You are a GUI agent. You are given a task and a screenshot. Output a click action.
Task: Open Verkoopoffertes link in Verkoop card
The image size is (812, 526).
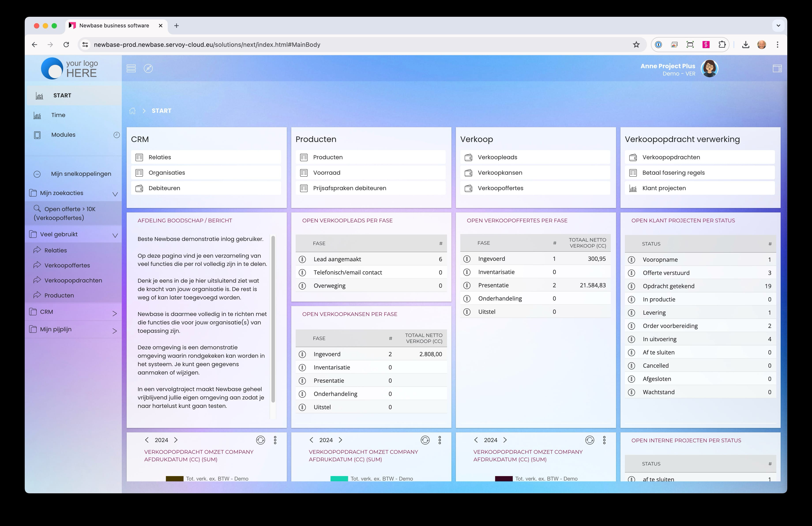click(x=500, y=188)
